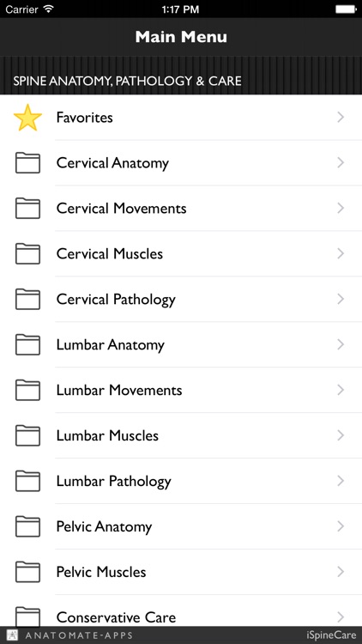Click the Cervical Movements folder icon

27,209
